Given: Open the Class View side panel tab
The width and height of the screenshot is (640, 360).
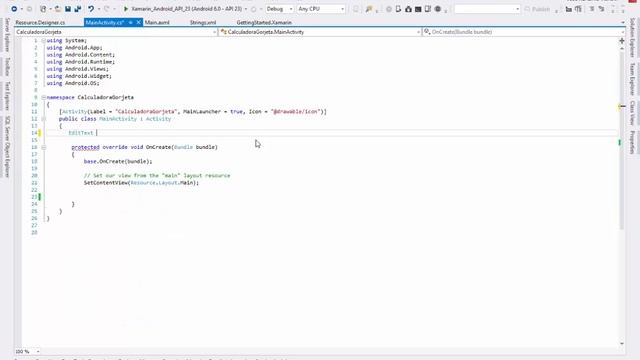Looking at the screenshot, I should click(x=632, y=113).
